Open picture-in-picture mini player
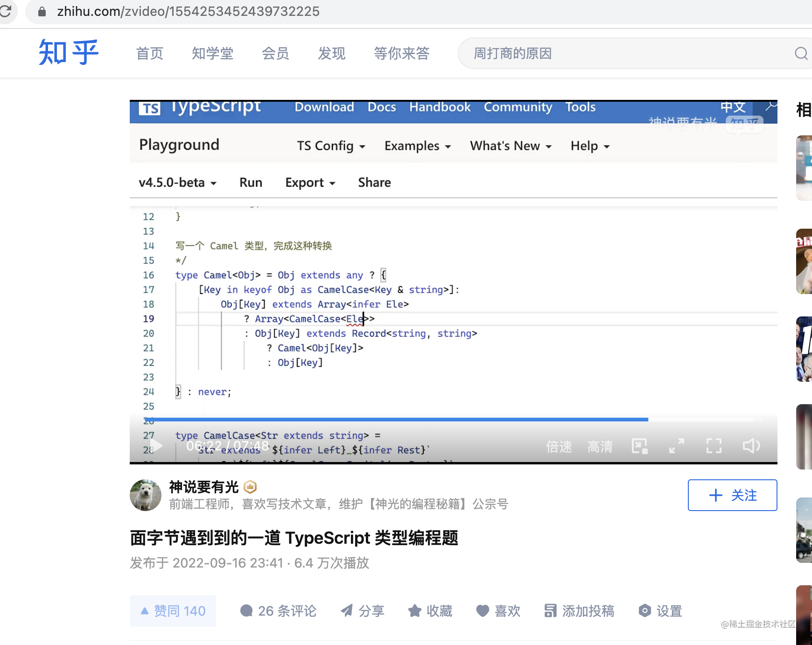This screenshot has width=812, height=645. coord(639,446)
